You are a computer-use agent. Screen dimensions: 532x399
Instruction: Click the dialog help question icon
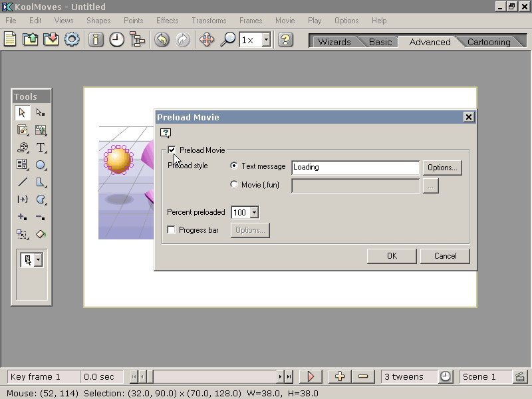tap(166, 133)
